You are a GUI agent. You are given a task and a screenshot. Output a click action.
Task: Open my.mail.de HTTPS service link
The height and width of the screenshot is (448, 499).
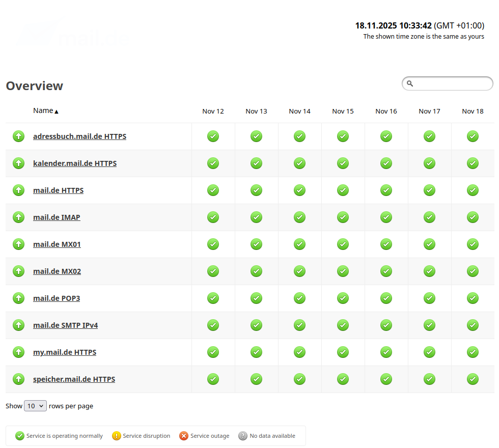[65, 352]
